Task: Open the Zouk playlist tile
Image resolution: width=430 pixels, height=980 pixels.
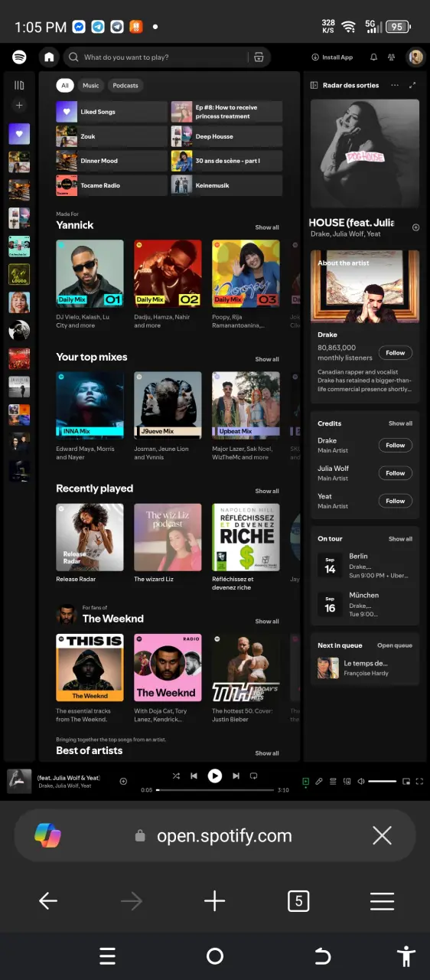Action: pyautogui.click(x=112, y=136)
